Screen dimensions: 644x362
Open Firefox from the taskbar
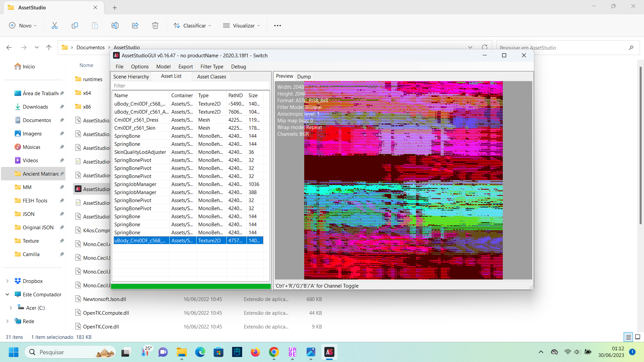(x=256, y=352)
